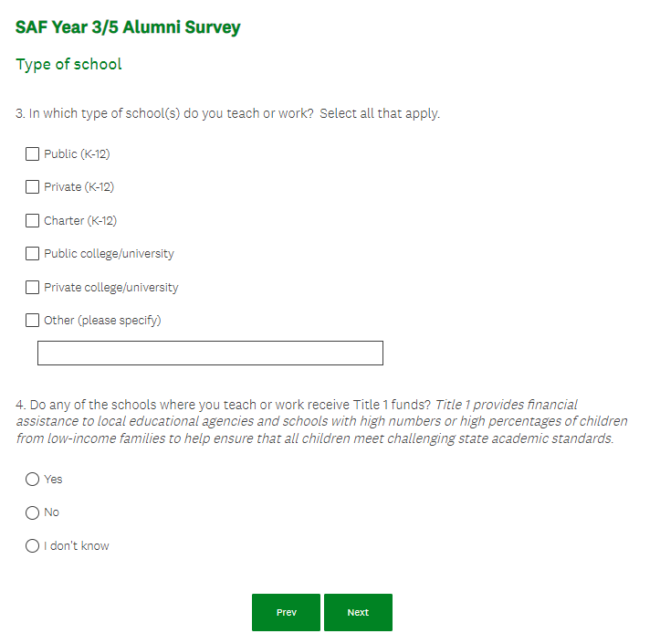
Task: Click the SAF Year 3/5 Alumni Survey title
Action: click(128, 27)
